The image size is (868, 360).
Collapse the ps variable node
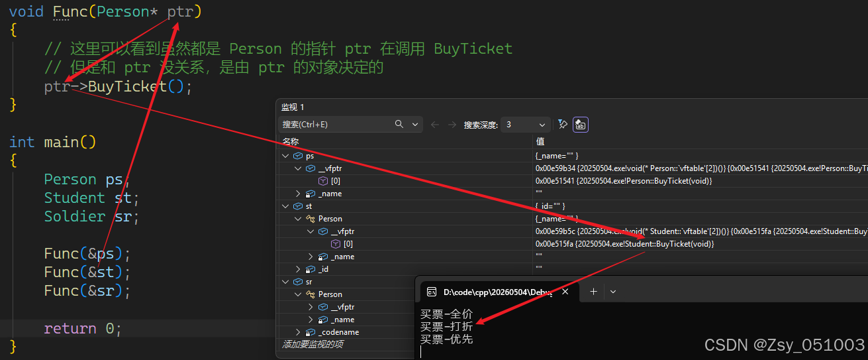click(x=285, y=156)
